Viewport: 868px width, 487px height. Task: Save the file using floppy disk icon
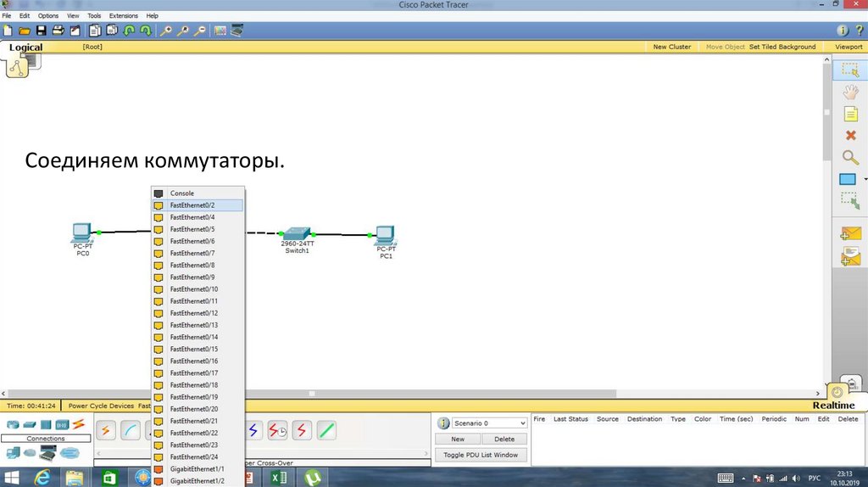click(41, 31)
